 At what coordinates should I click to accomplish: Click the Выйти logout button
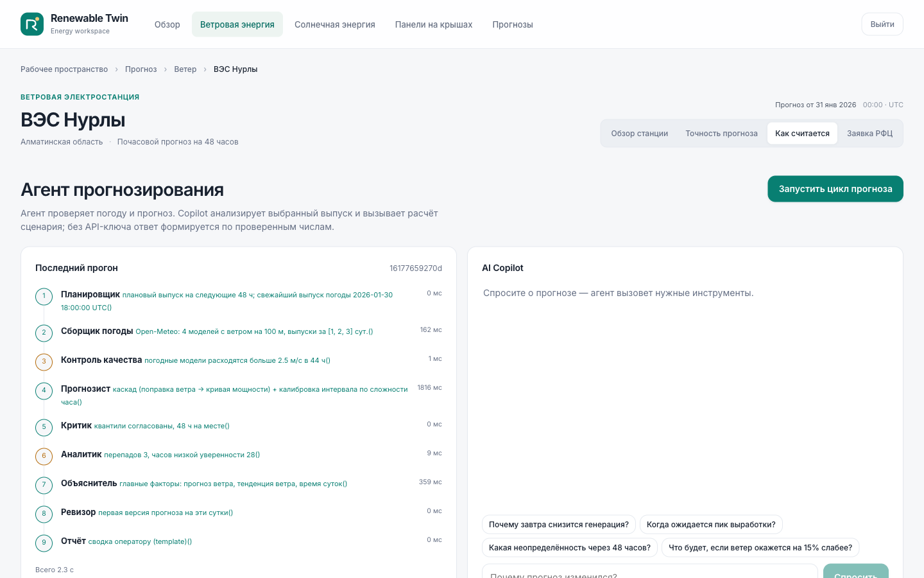[882, 24]
